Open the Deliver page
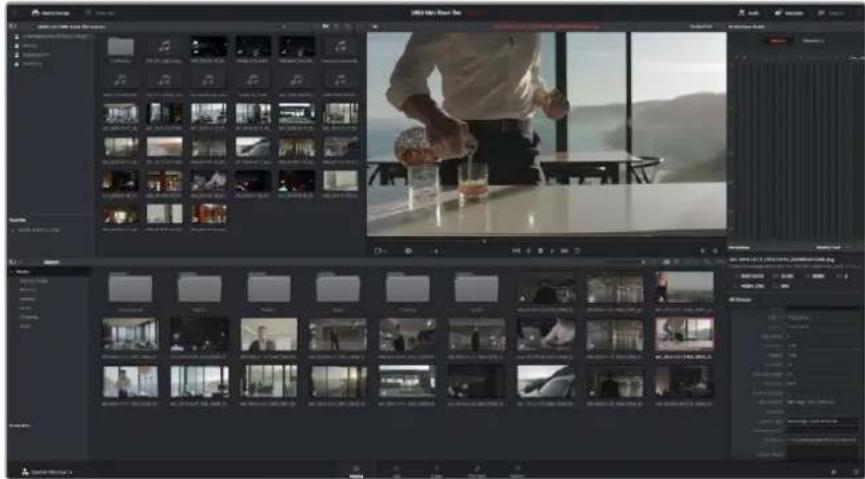Viewport: 865px width, 479px height. [x=517, y=471]
